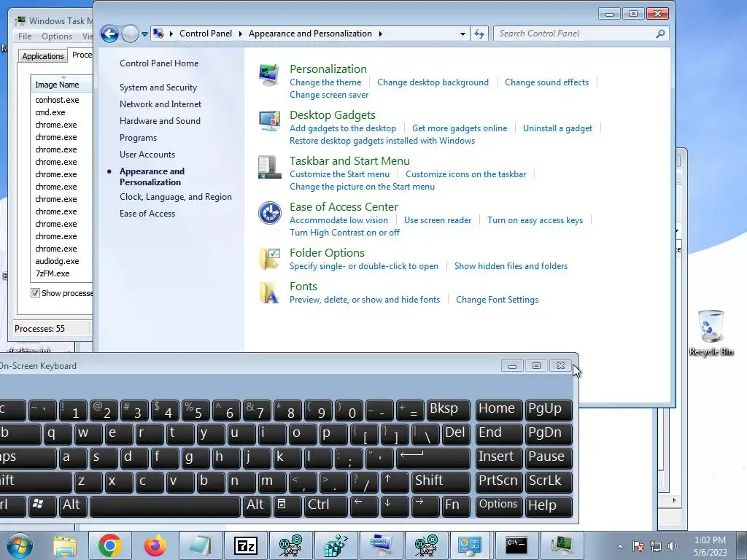Select audiodg.exe in the process list
Viewport: 747px width, 560px height.
[x=57, y=261]
